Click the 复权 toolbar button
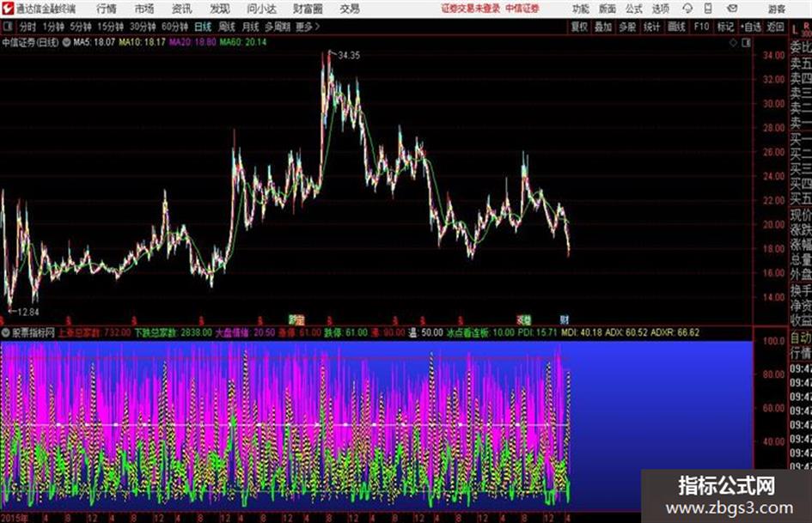 579,27
